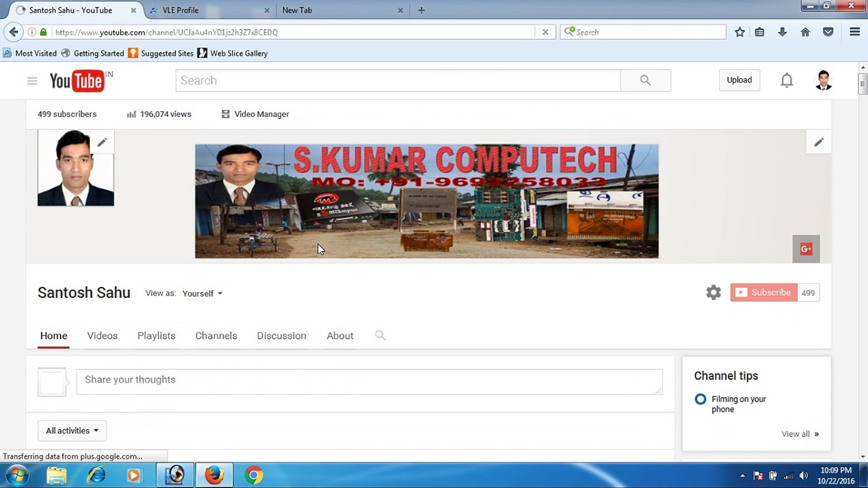Open Video Manager link
The height and width of the screenshot is (488, 868).
[261, 114]
